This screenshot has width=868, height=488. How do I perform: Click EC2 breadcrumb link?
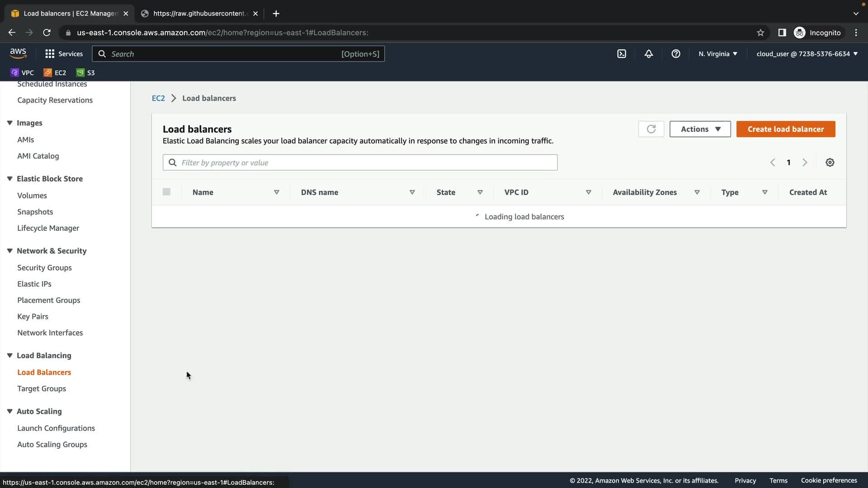click(158, 99)
